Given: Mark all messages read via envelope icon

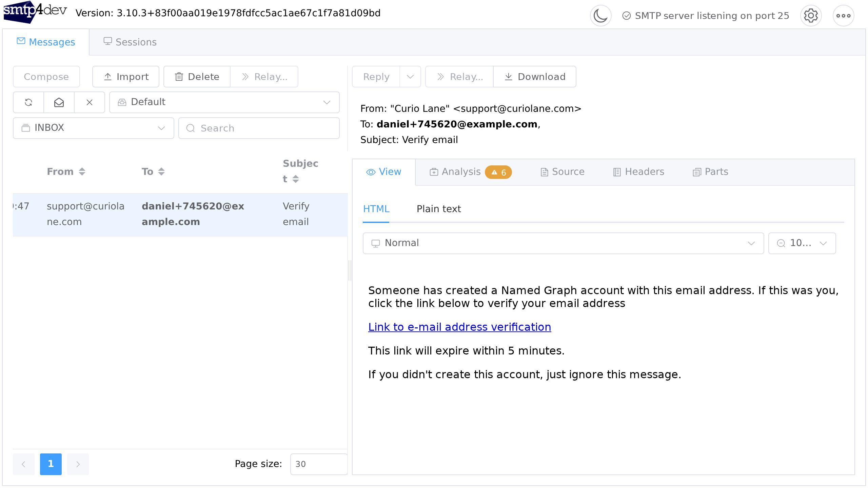Looking at the screenshot, I should point(59,102).
